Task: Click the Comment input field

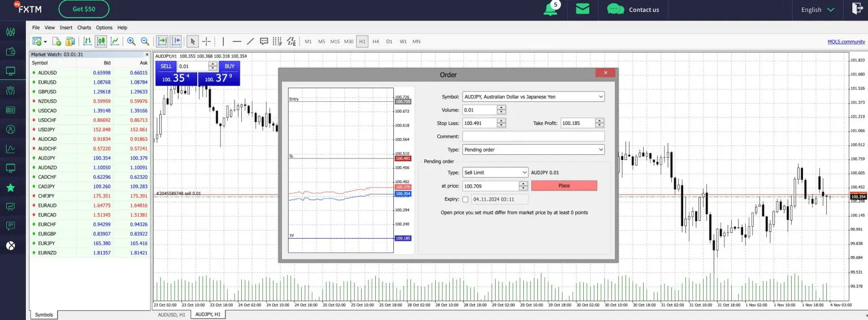Action: coord(533,136)
